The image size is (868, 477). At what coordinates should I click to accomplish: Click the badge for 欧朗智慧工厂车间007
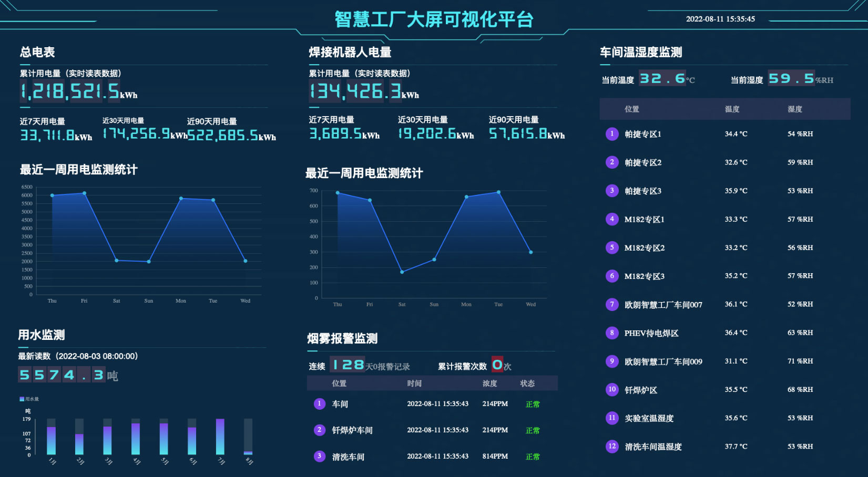tap(612, 304)
